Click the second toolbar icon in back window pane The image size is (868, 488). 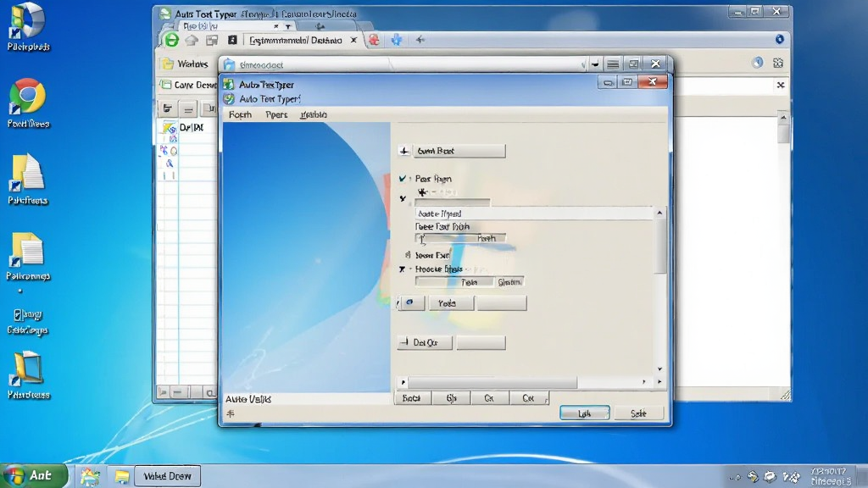point(188,109)
